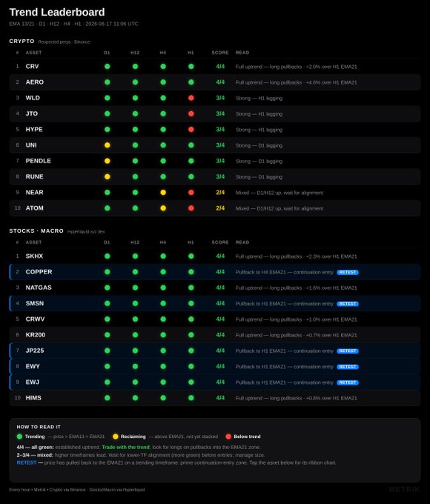This screenshot has width=430, height=504.
Task: Click the RETEST badge in JP225 row
Action: 348,351
